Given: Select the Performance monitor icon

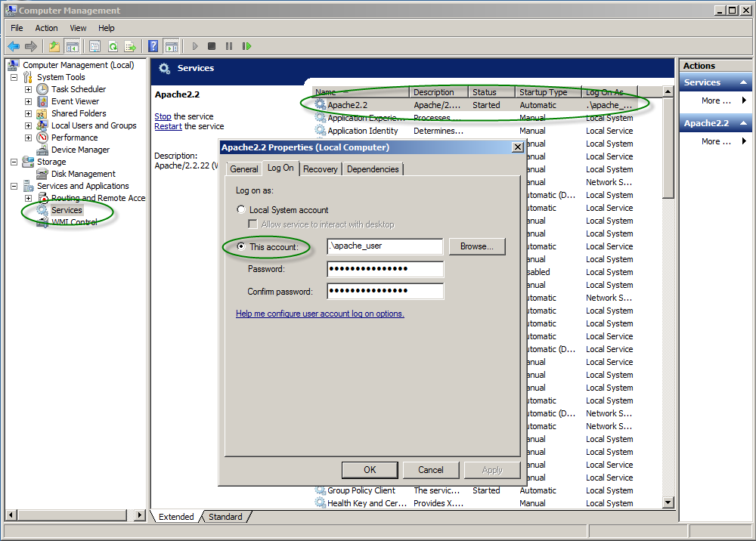Looking at the screenshot, I should [42, 138].
